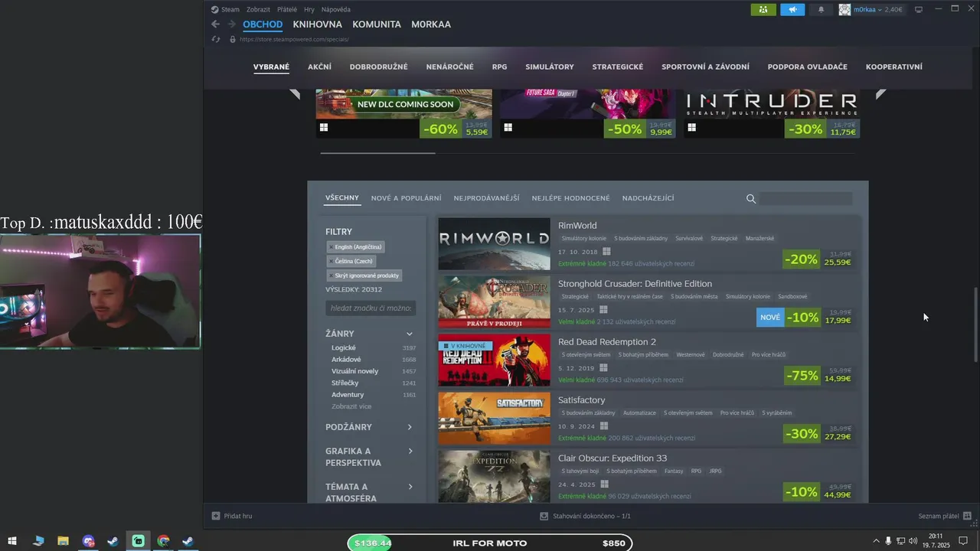Collapse the ŽÁNRY section

point(410,334)
